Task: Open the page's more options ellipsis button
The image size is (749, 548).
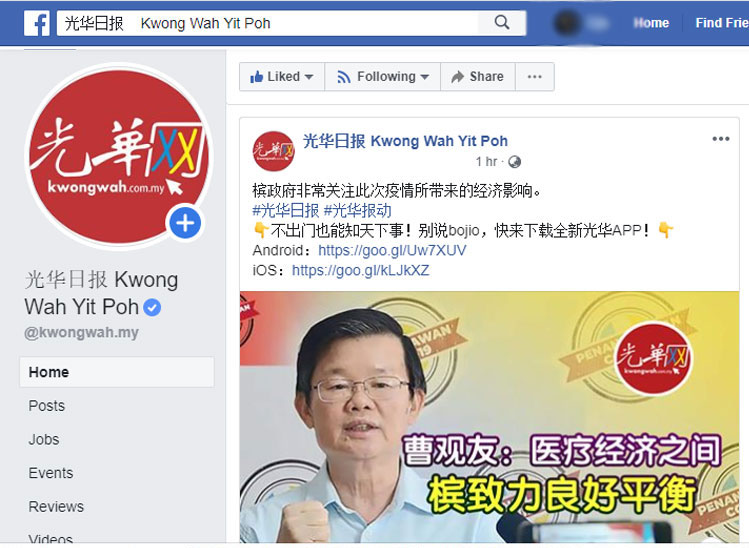Action: [535, 76]
